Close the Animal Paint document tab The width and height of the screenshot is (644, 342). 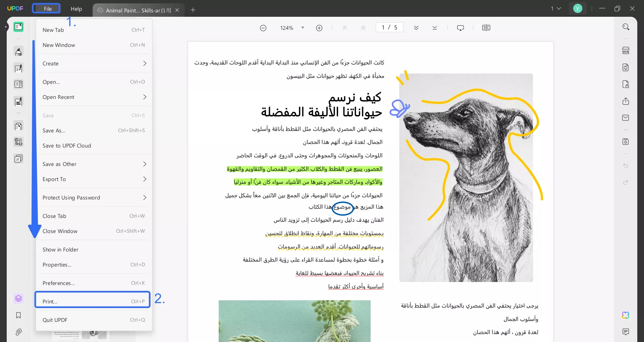click(x=177, y=10)
